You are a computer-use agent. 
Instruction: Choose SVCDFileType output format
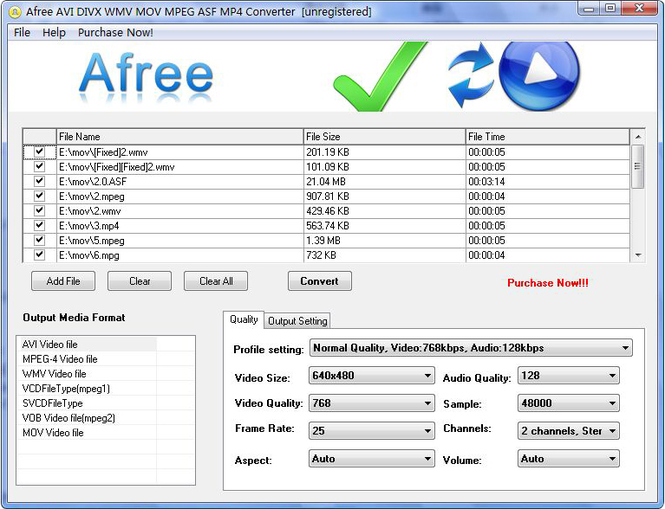point(87,403)
